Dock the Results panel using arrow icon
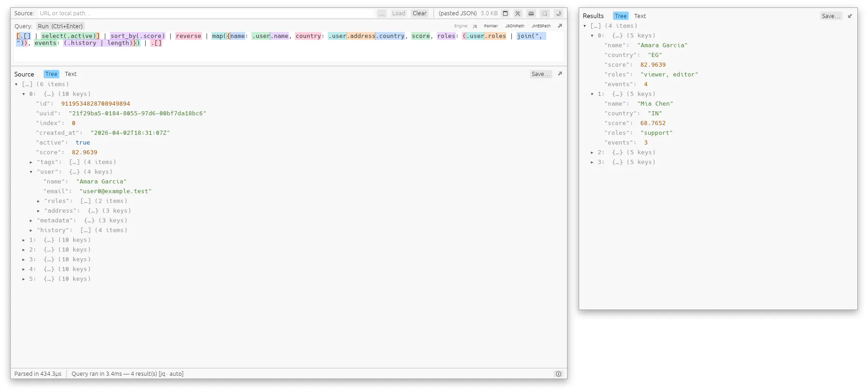Viewport: 868px width, 392px height. point(850,16)
